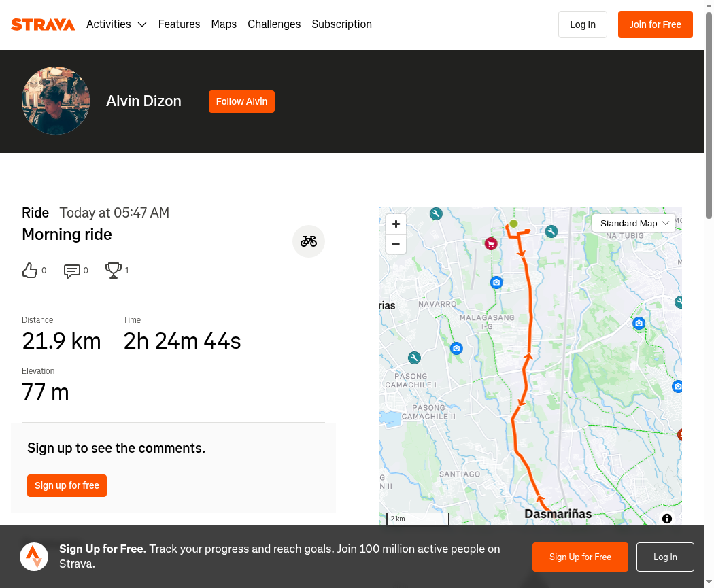
Task: Click the page vertical scrollbar thumb
Action: [x=709, y=115]
